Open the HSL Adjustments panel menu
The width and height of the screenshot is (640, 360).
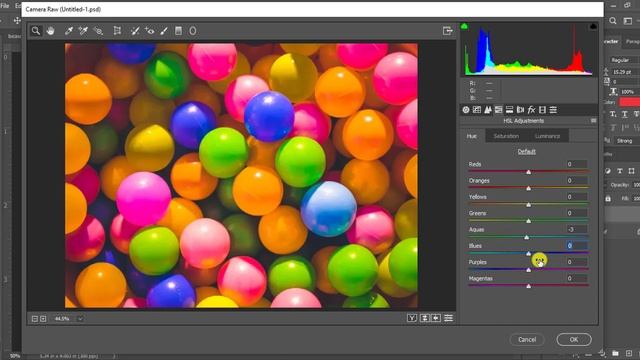point(593,121)
